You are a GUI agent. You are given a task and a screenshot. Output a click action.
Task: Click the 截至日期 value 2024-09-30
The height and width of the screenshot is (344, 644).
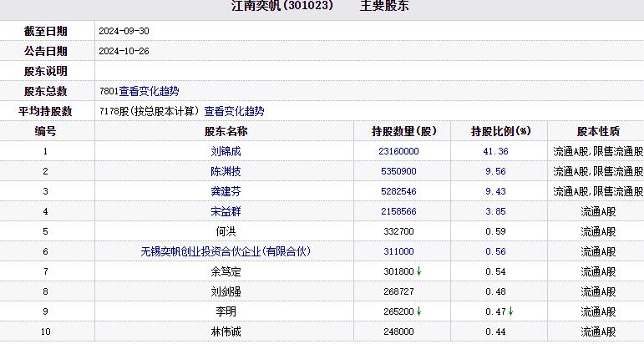pos(124,31)
